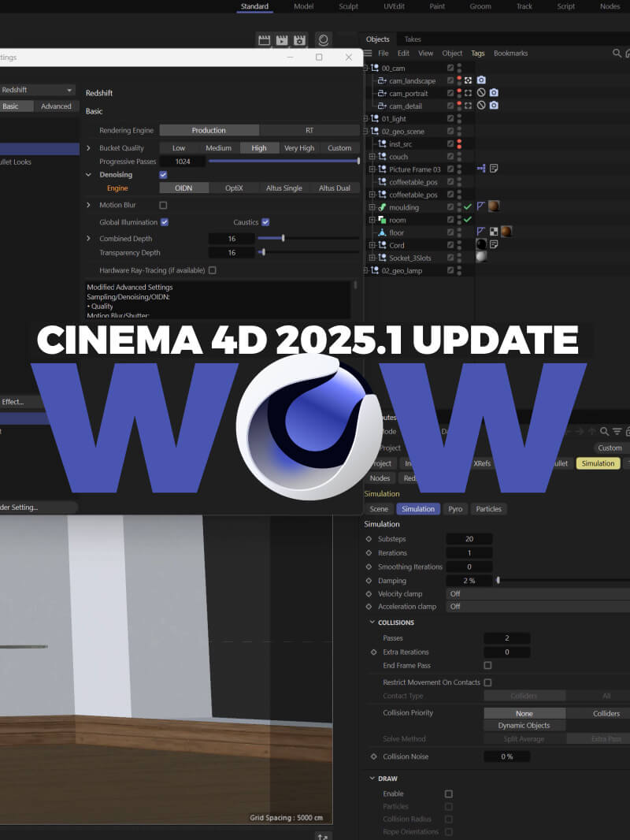Switch to the Sculpt layout tab
Image resolution: width=630 pixels, height=840 pixels.
point(348,6)
